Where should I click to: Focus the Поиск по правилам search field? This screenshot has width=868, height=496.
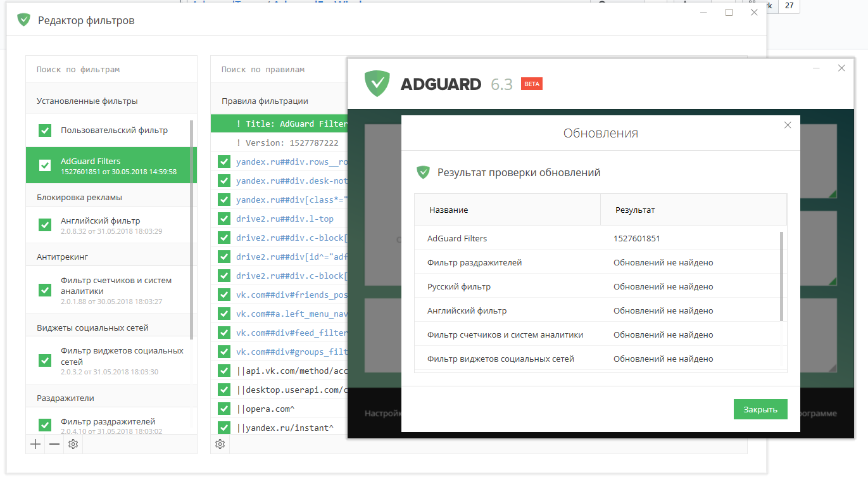(279, 70)
